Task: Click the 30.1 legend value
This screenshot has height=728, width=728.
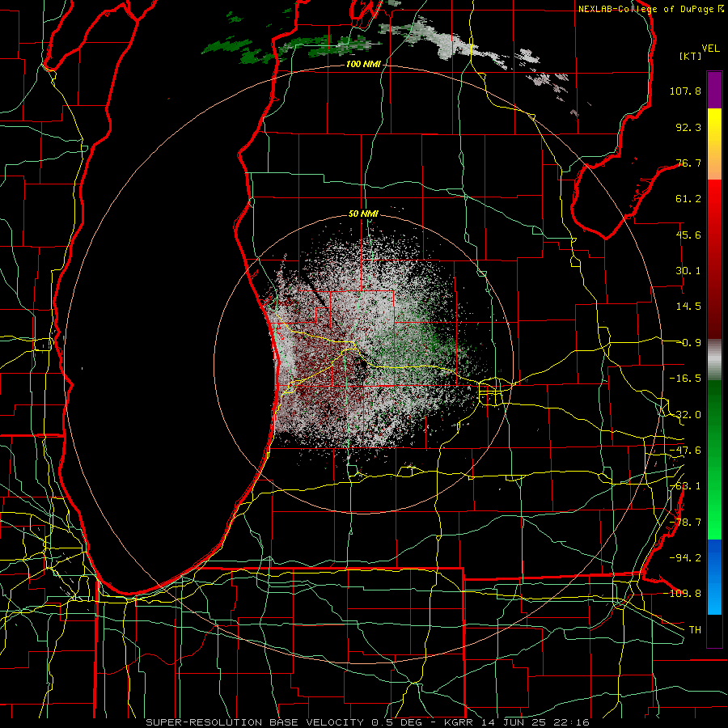Action: coord(688,271)
